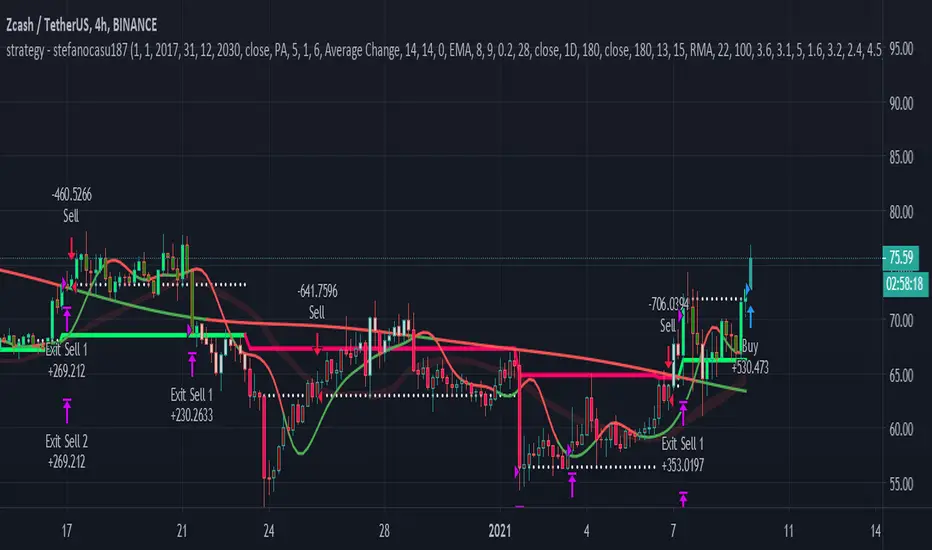Click date 17 on the time axis
Screen dimensions: 932x550
(67, 530)
